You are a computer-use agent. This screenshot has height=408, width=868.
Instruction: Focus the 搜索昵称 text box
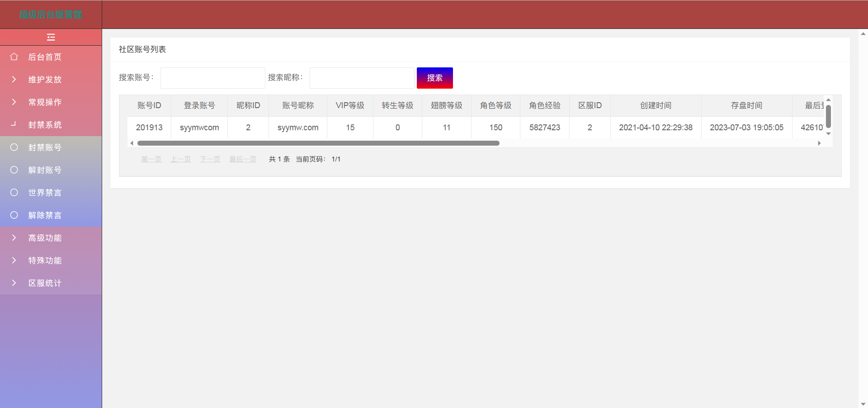tap(362, 78)
